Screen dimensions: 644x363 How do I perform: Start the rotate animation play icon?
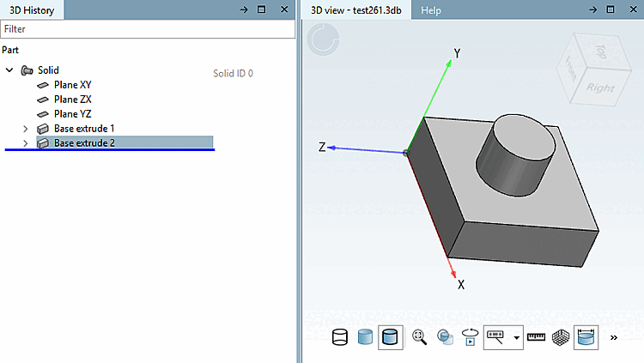(x=471, y=337)
